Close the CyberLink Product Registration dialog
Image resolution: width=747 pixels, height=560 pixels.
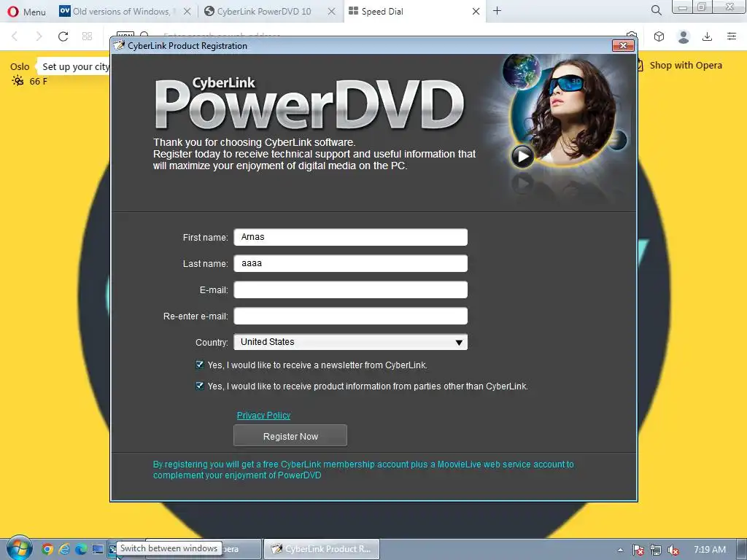623,46
